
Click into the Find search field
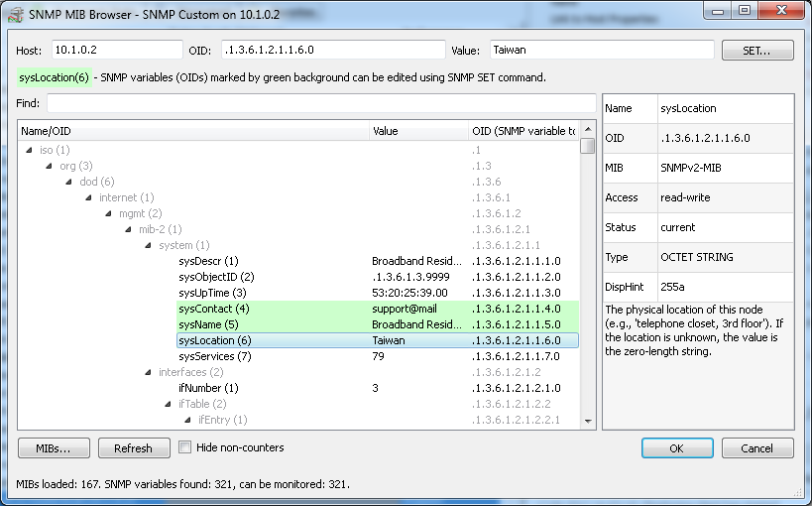tap(319, 103)
